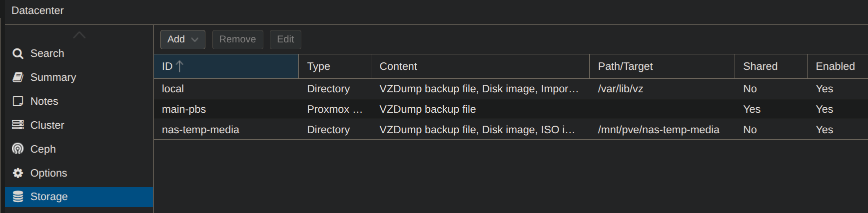Screen dimensions: 868x213
Task: Click the Summary book icon
Action: click(18, 77)
